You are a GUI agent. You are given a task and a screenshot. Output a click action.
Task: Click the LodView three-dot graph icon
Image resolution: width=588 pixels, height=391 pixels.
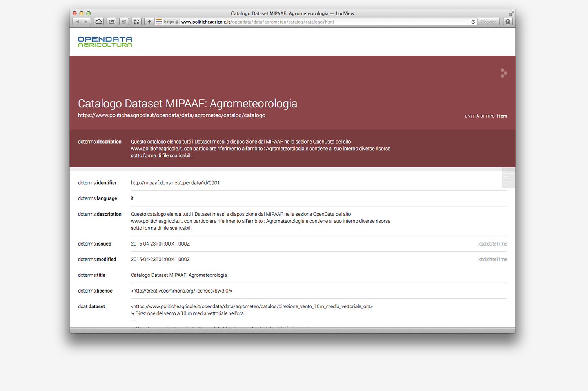pos(504,73)
